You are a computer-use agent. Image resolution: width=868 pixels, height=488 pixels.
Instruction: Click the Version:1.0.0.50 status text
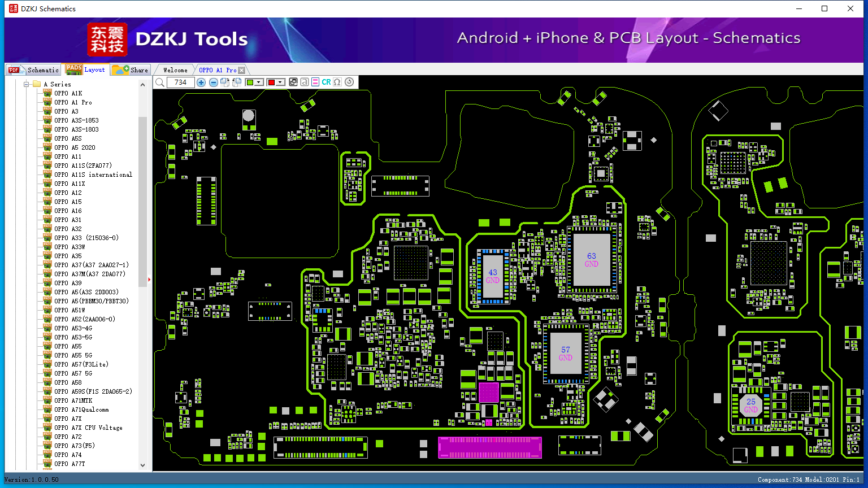32,480
